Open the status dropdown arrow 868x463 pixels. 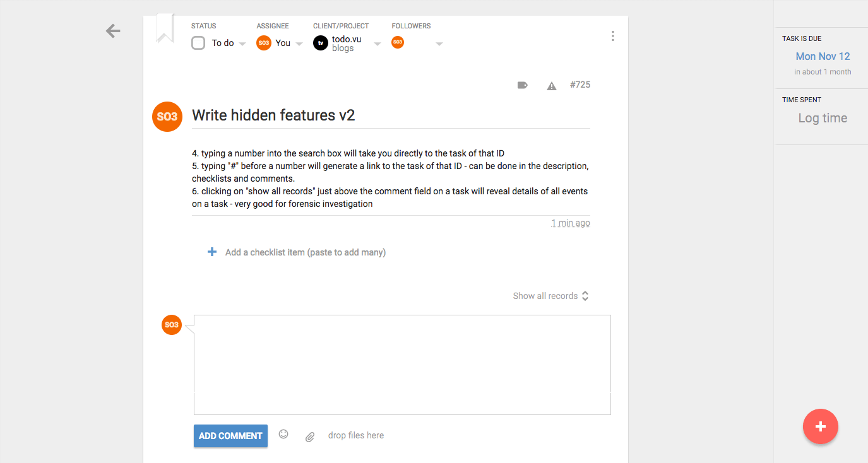242,44
